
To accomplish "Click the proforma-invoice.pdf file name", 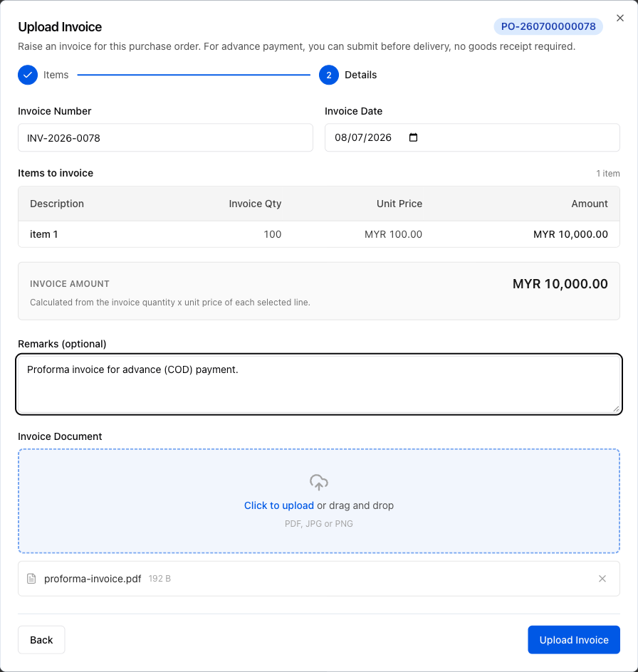I will click(x=93, y=579).
